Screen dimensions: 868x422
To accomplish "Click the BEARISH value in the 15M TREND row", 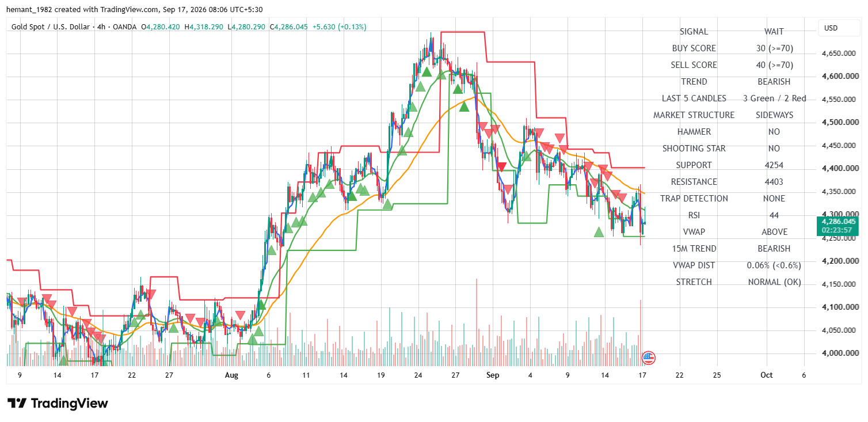I will pos(774,249).
